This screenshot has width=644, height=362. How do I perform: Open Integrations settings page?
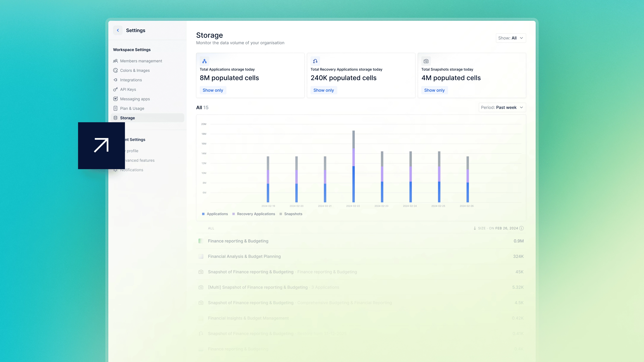(x=131, y=80)
